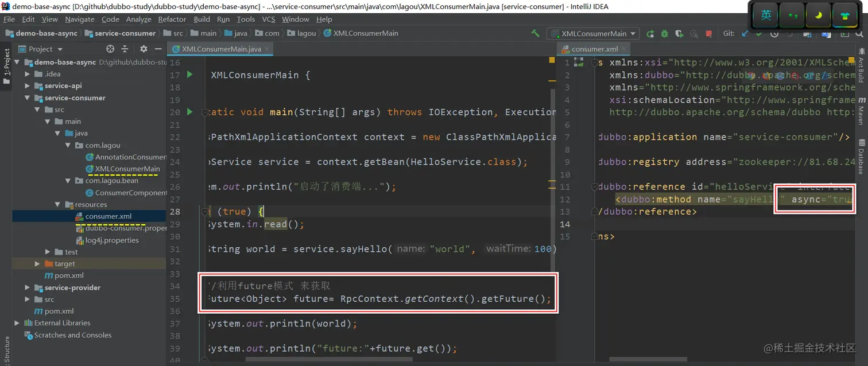The width and height of the screenshot is (868, 366).
Task: Click the Debug bug icon
Action: (665, 34)
